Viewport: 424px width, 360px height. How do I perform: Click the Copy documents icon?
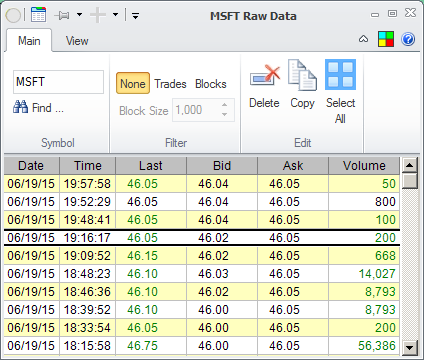pos(302,75)
